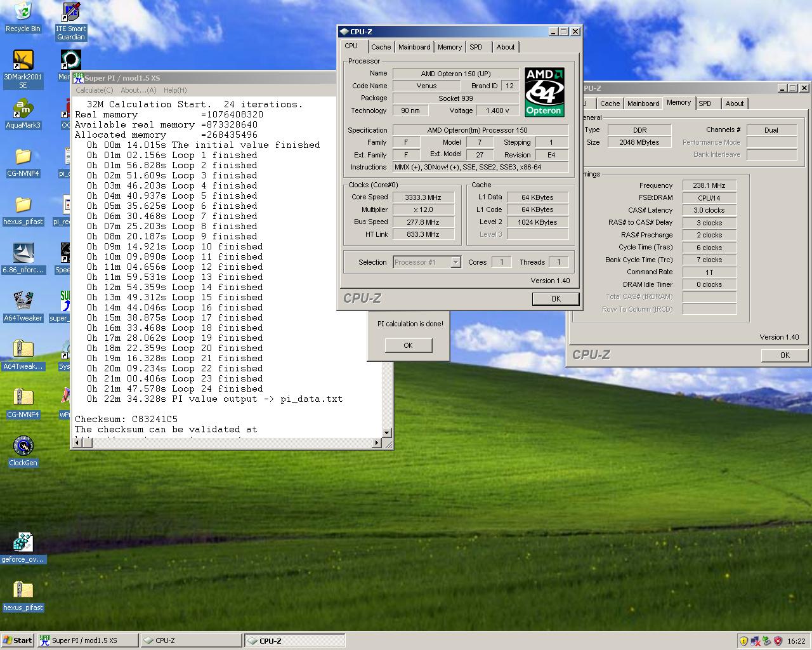This screenshot has width=812, height=650.
Task: Click the HT Link 833.3 MHz field
Action: coord(423,234)
